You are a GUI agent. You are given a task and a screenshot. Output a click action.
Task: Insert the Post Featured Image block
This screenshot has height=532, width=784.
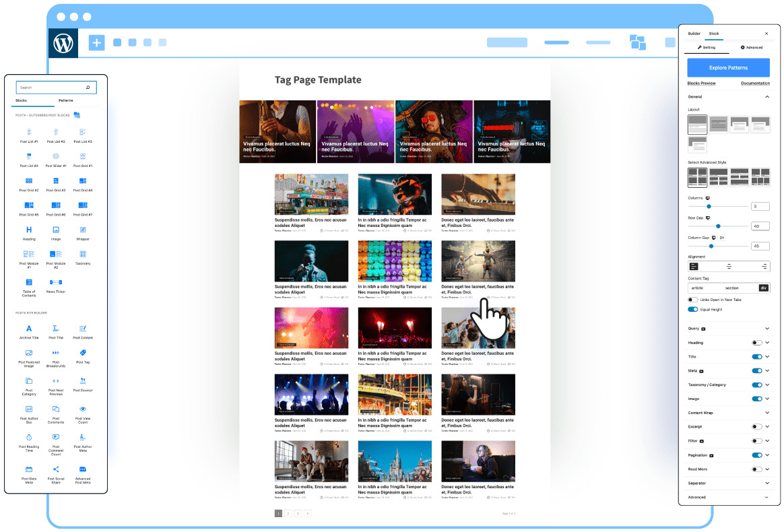click(29, 358)
